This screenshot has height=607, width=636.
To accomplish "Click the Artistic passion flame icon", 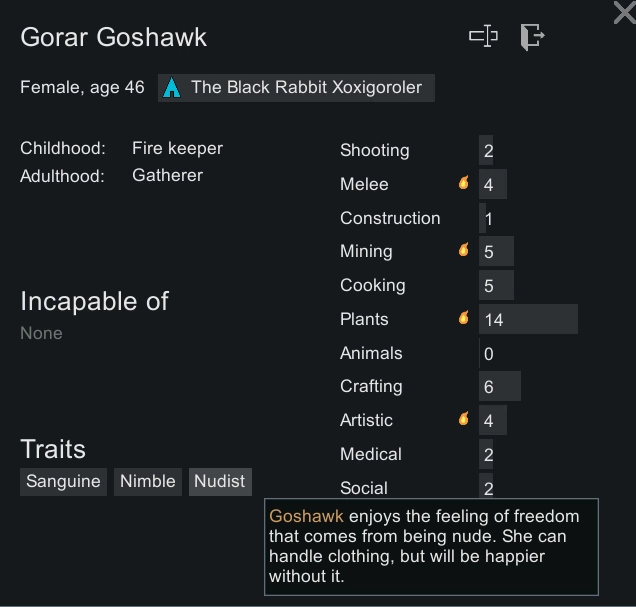I will 464,420.
